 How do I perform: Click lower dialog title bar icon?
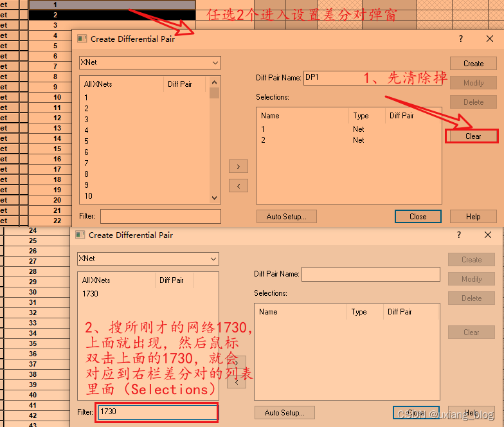[x=80, y=235]
